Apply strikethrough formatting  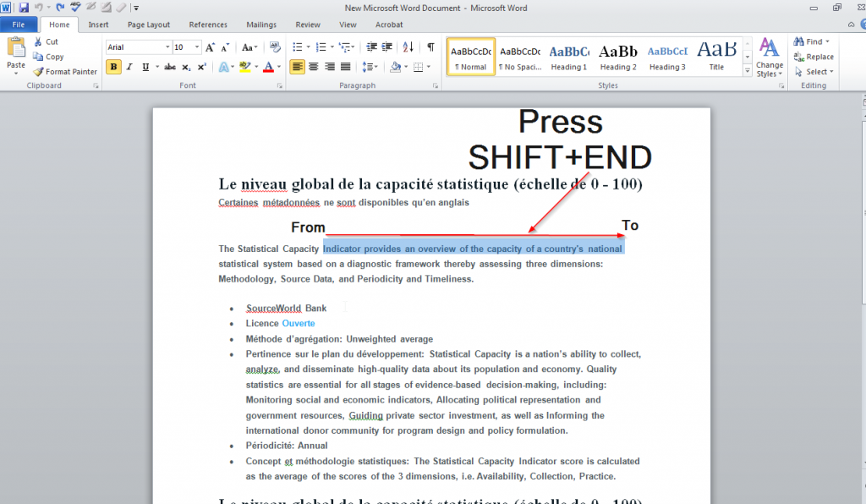pyautogui.click(x=170, y=67)
